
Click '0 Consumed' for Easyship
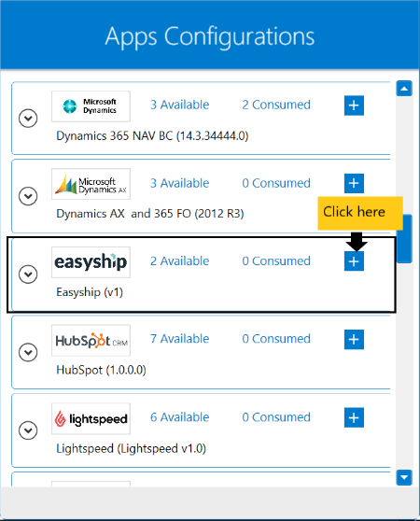click(x=276, y=261)
